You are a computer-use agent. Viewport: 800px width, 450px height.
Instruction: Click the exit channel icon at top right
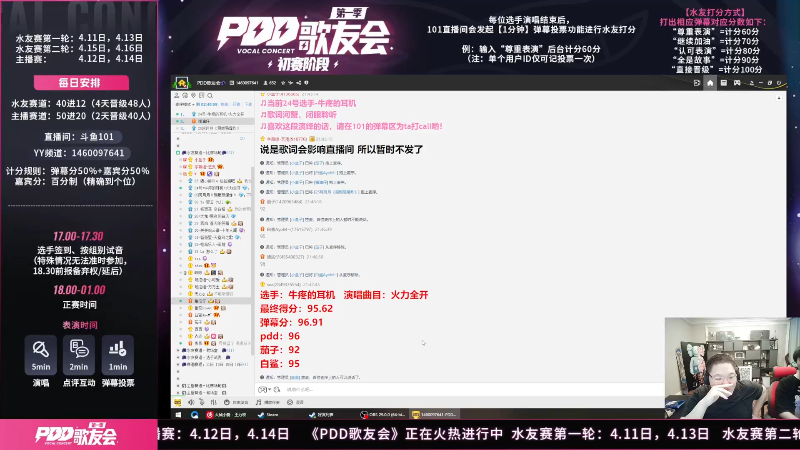click(x=697, y=83)
